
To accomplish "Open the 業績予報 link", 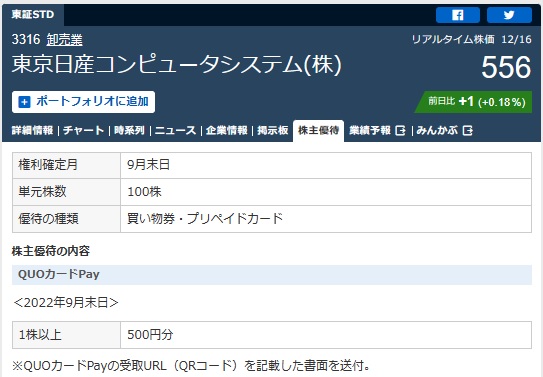I will coord(370,131).
